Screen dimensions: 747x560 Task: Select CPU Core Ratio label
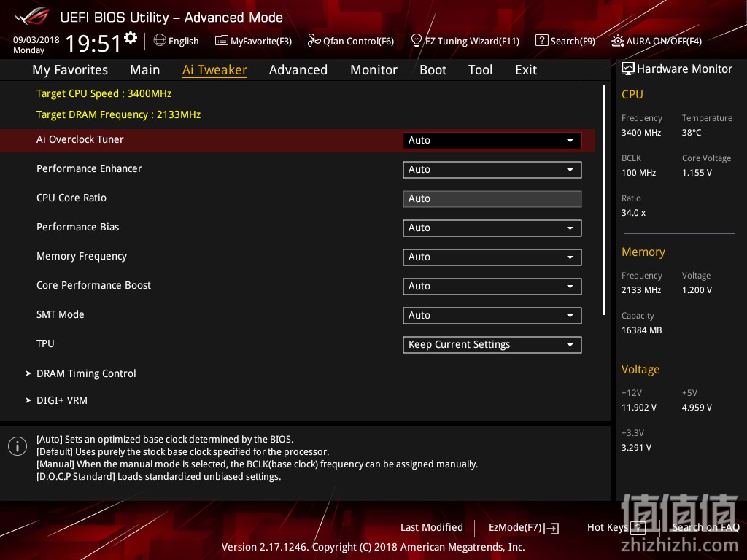tap(71, 198)
